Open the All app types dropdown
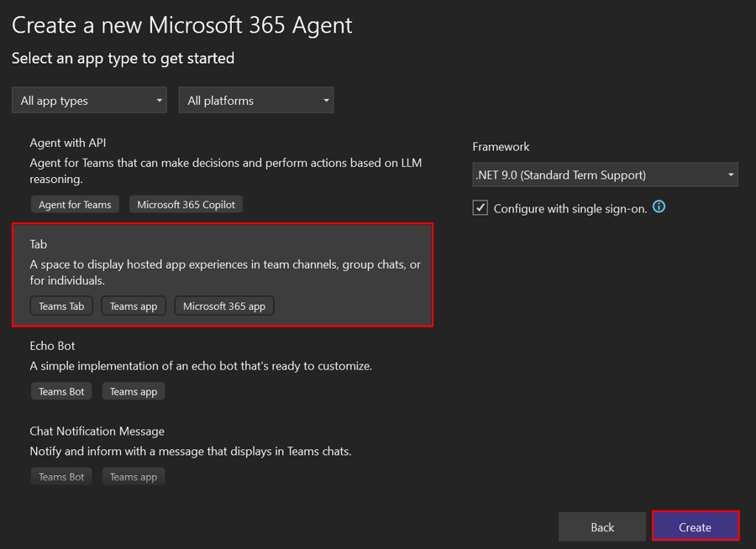Screen dimensions: 756x549 point(89,101)
